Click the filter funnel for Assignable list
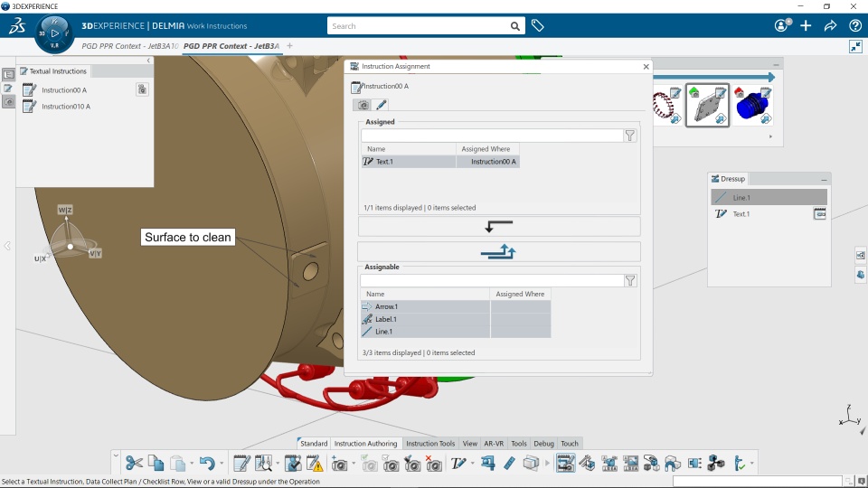This screenshot has height=488, width=868. [630, 280]
